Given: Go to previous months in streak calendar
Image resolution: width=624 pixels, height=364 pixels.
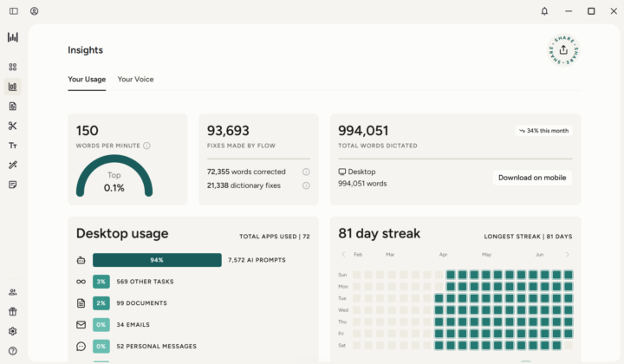Looking at the screenshot, I should (x=343, y=254).
